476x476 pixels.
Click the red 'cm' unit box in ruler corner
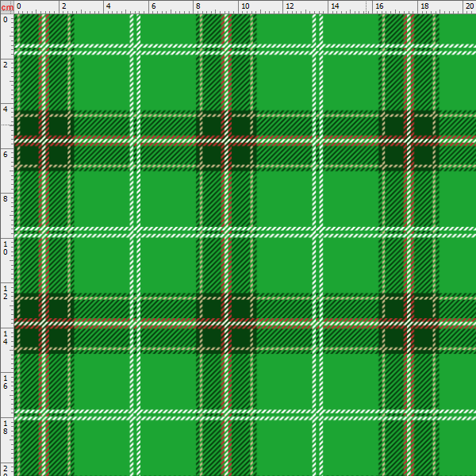7,7
